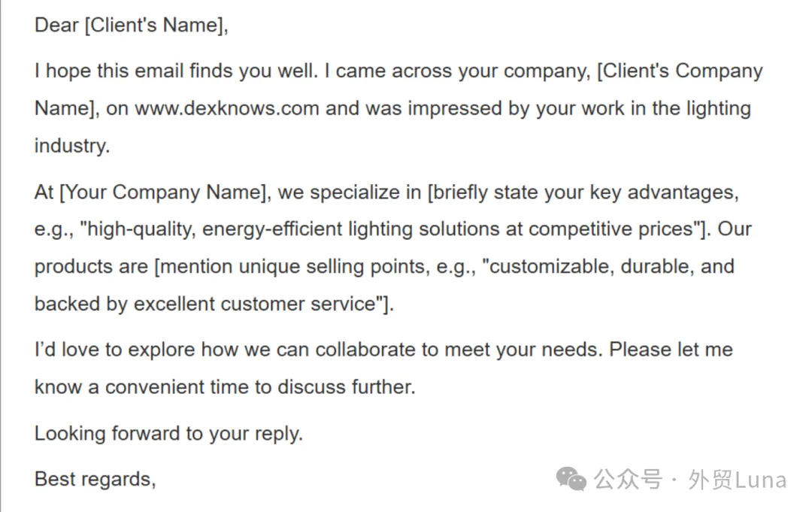Click the "Looking forward to your reply." line
The height and width of the screenshot is (512, 812).
[x=168, y=433]
